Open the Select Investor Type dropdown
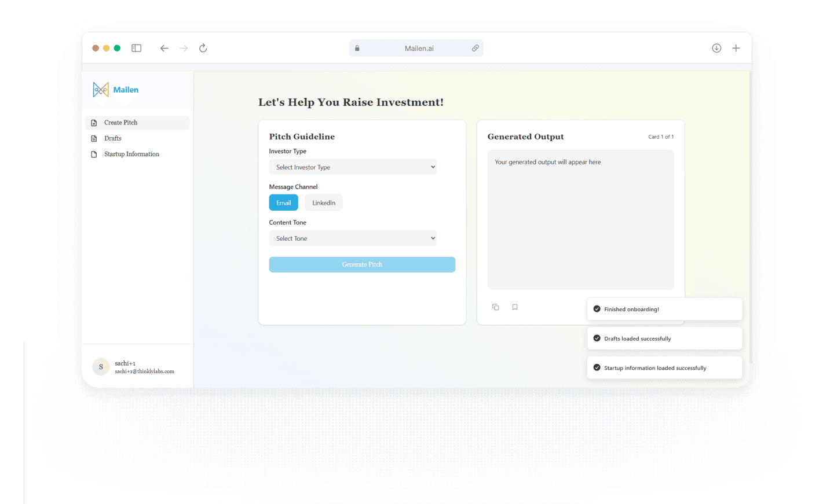Image resolution: width=834 pixels, height=504 pixels. coord(353,167)
